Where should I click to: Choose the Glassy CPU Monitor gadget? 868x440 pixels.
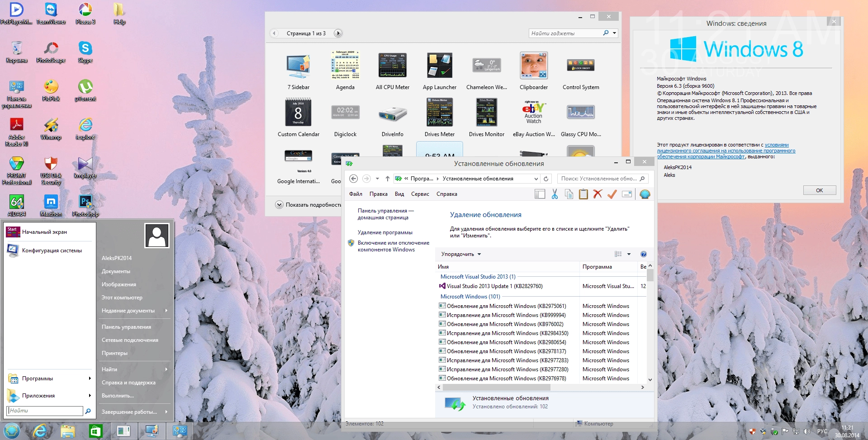581,118
